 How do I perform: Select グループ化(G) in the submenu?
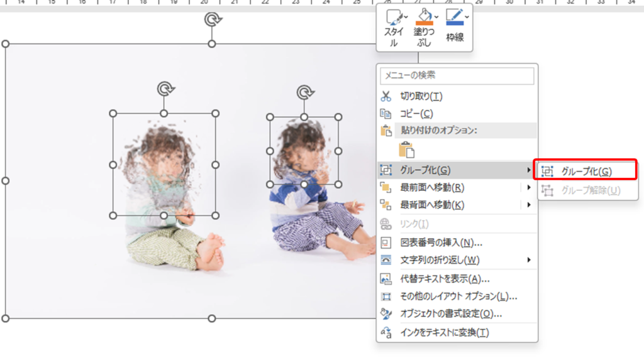tap(588, 171)
